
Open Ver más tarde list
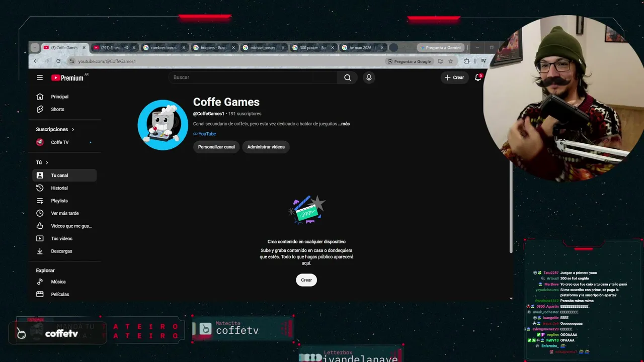[x=64, y=213]
